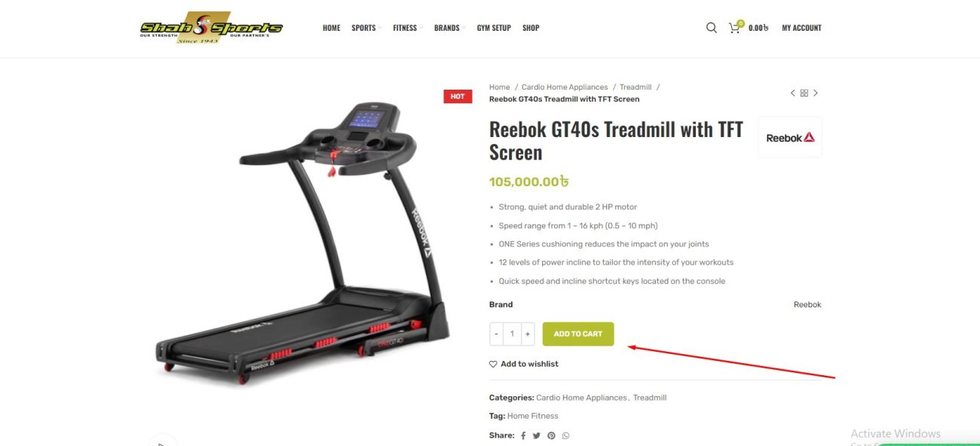Share product on Twitter icon
Viewport: 980px width, 446px height.
(537, 435)
